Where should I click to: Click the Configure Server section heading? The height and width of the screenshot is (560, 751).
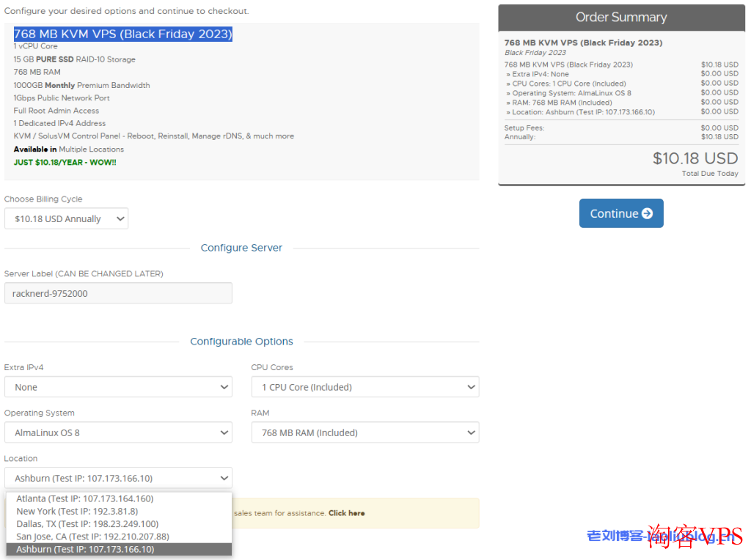pyautogui.click(x=241, y=248)
